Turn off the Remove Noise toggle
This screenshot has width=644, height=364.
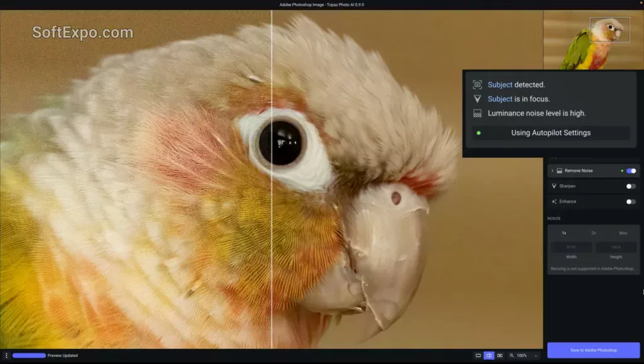click(631, 171)
